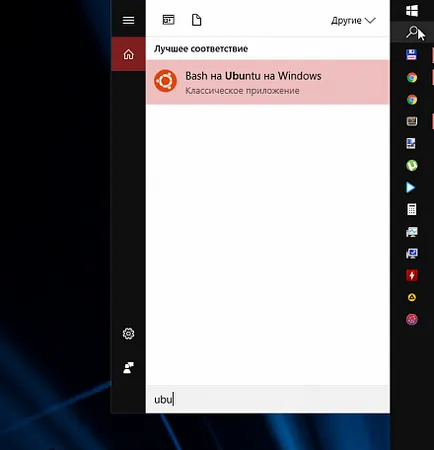434x450 pixels.
Task: Launch the red lightning bolt app
Action: pyautogui.click(x=412, y=275)
